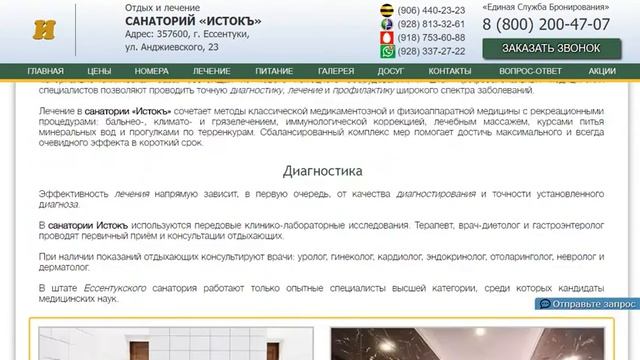Click the Megafon operator icon
Viewport: 640px width, 360px height.
pyautogui.click(x=387, y=24)
